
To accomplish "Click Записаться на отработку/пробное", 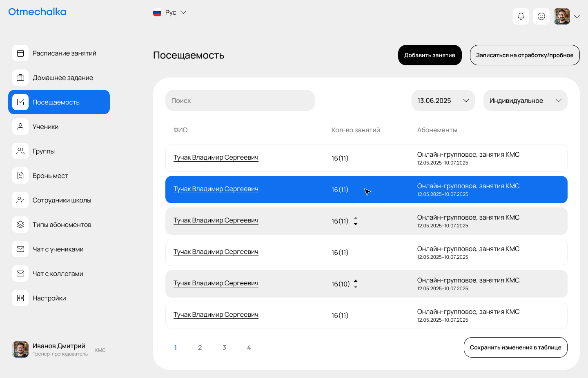I will tap(525, 55).
